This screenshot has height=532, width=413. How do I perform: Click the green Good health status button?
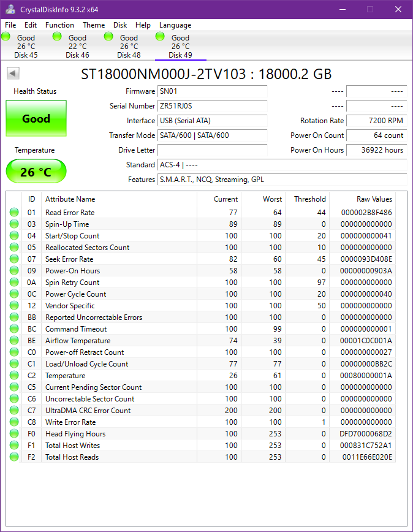[36, 118]
